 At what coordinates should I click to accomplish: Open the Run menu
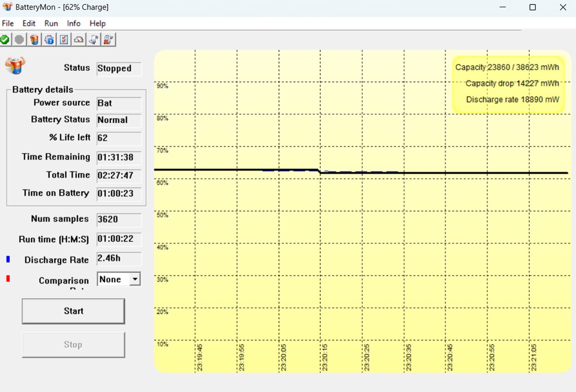[x=51, y=23]
